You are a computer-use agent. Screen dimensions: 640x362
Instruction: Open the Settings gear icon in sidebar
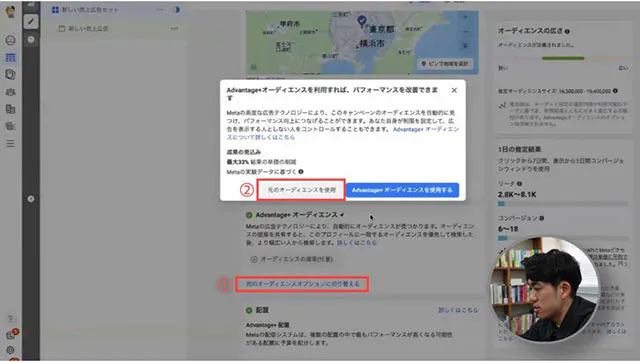click(x=10, y=350)
